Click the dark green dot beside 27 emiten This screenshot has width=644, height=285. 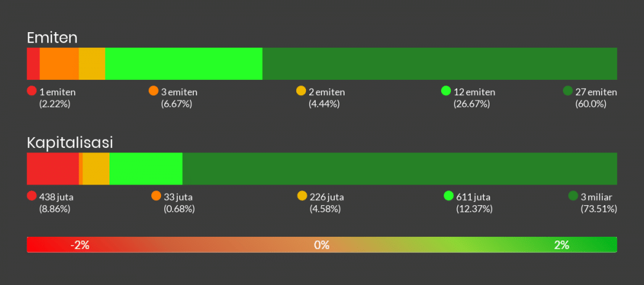(x=567, y=91)
